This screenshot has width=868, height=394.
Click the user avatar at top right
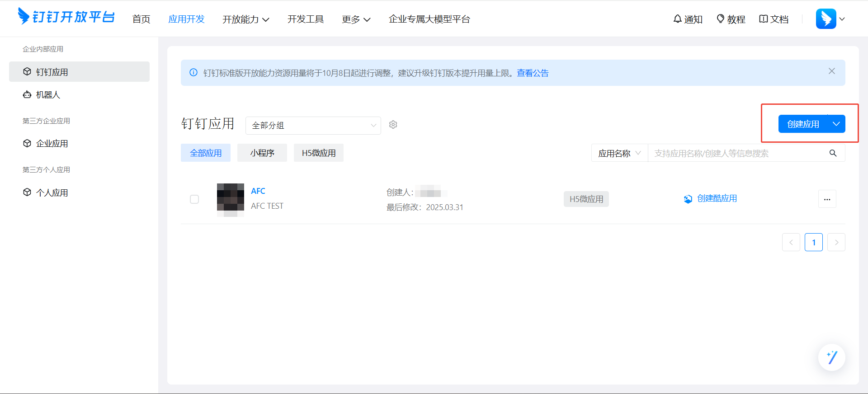click(826, 19)
